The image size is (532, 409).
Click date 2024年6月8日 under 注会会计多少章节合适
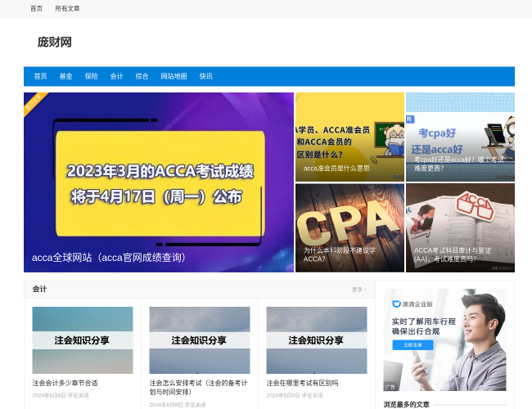49,395
